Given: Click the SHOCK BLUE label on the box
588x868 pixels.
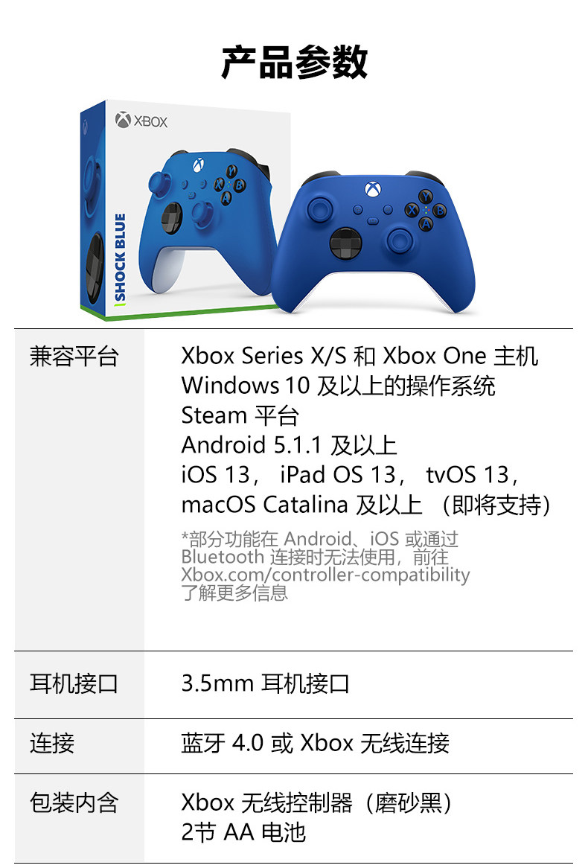Looking at the screenshot, I should [120, 258].
